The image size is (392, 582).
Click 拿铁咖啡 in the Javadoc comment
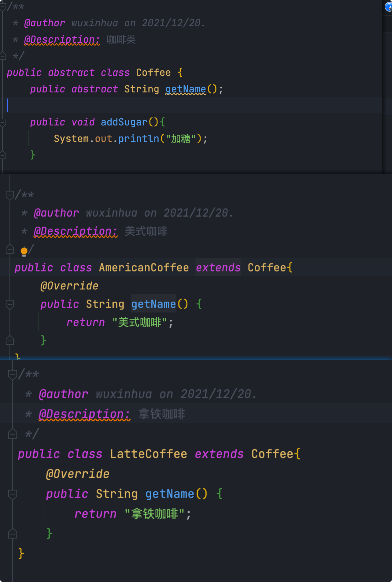pyautogui.click(x=162, y=414)
